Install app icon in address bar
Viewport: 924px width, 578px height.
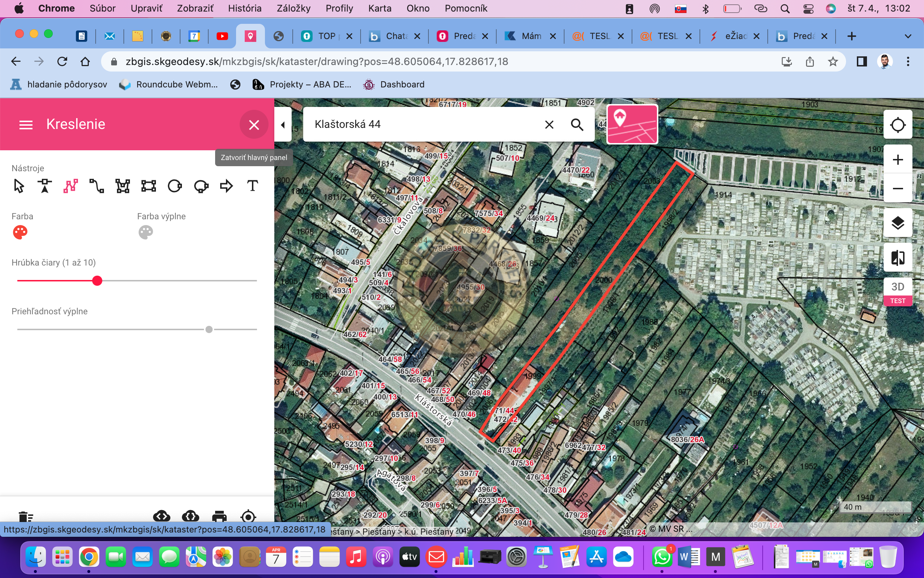click(x=786, y=61)
